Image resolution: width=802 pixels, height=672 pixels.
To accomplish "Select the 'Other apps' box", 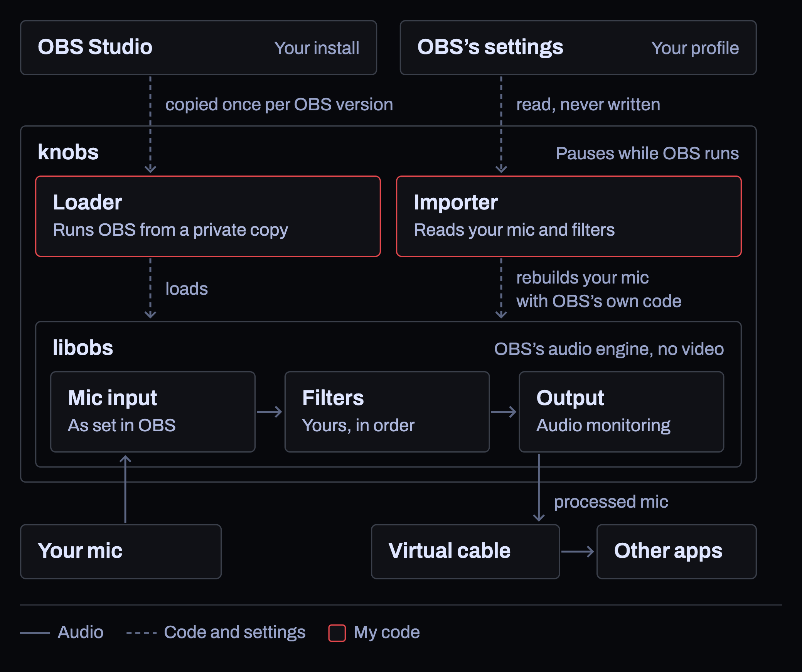I will pyautogui.click(x=676, y=551).
